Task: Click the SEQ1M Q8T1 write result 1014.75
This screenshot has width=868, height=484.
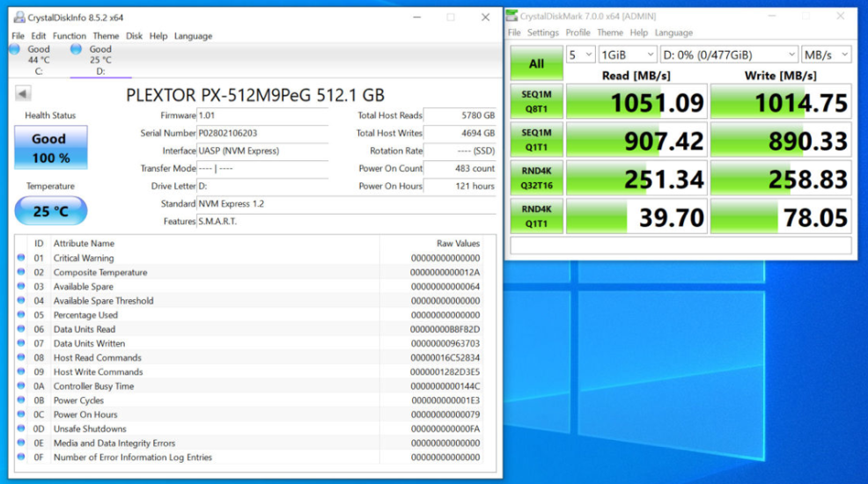Action: pyautogui.click(x=781, y=101)
